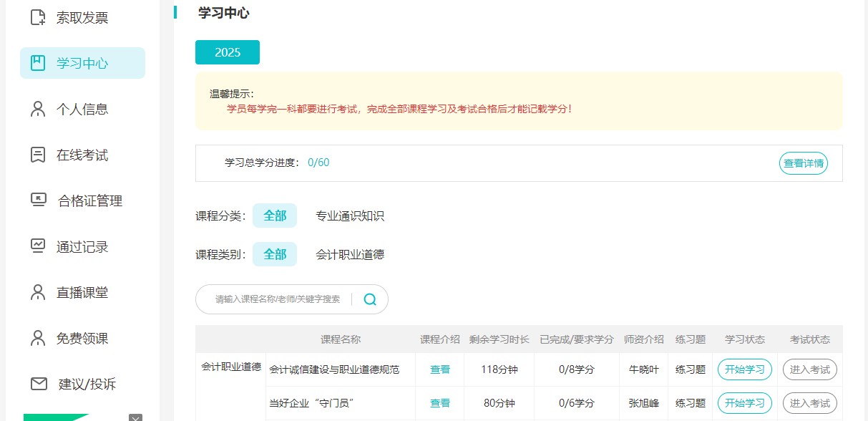Viewport: 868px width, 421px height.
Task: Click the certificate icon beside 合格证管理
Action: pyautogui.click(x=38, y=200)
